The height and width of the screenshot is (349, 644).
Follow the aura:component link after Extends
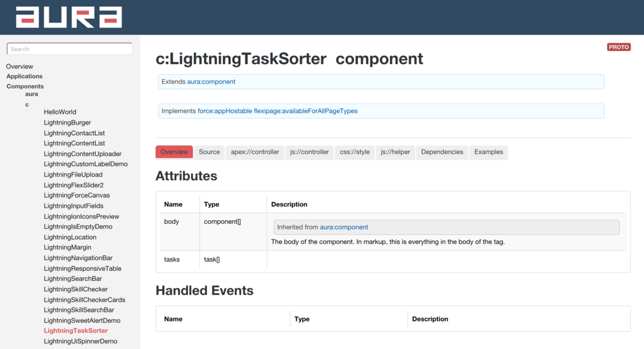[x=211, y=82]
